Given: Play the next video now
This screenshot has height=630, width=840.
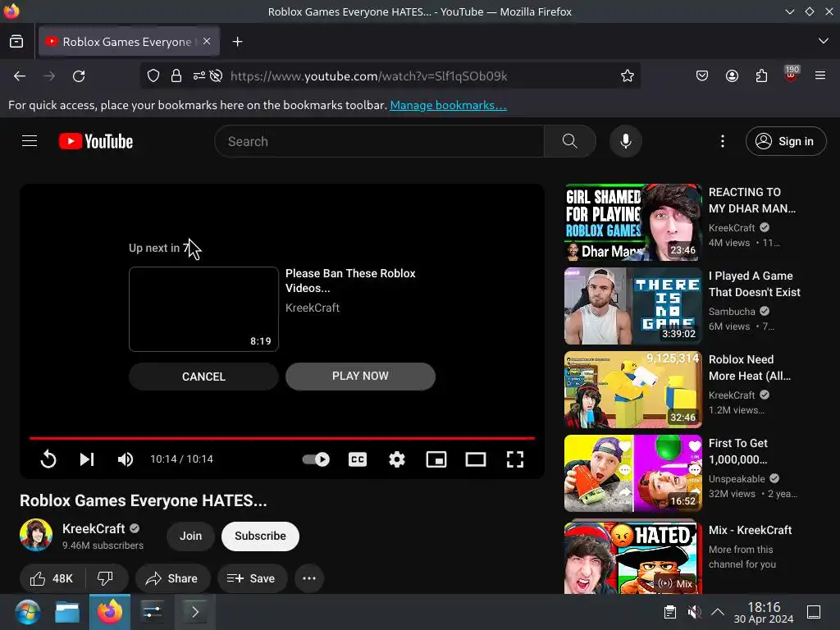Looking at the screenshot, I should click(x=360, y=376).
